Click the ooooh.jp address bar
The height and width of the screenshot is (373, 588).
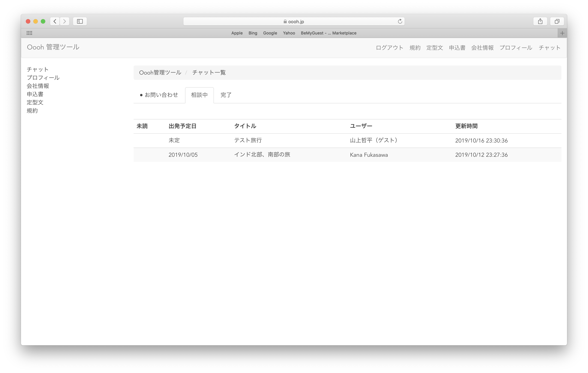coord(294,21)
